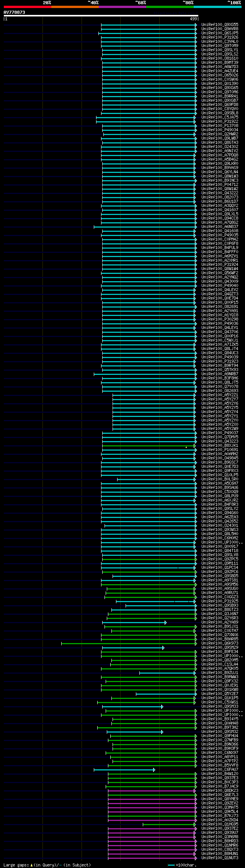Open hit UniRef100_C3VAL0
Screen dimensions: 245x868
220,42
